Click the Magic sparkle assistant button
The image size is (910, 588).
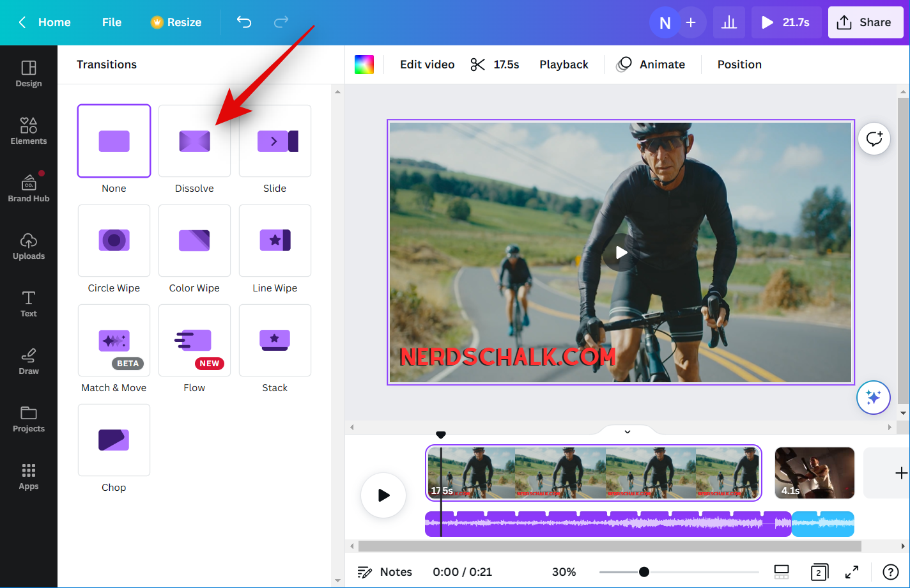coord(873,398)
